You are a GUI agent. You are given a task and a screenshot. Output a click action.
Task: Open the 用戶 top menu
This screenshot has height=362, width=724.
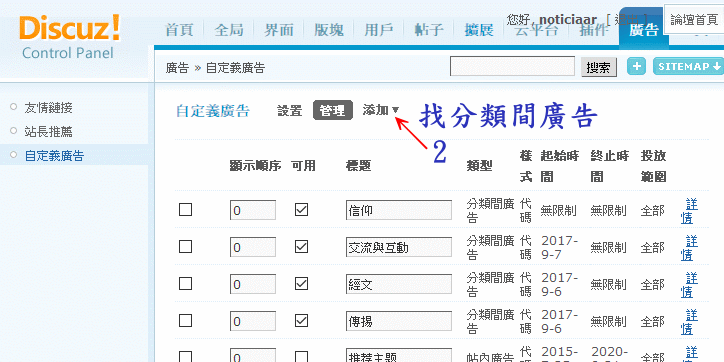379,30
